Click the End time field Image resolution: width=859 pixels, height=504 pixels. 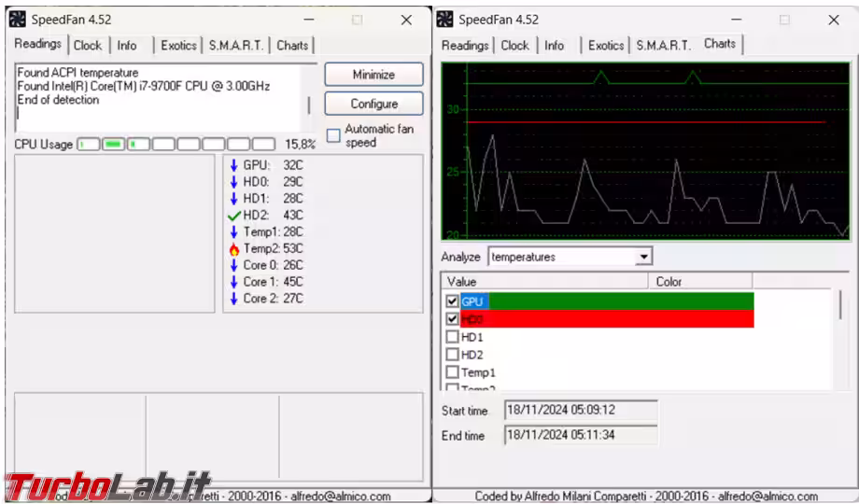click(x=581, y=435)
